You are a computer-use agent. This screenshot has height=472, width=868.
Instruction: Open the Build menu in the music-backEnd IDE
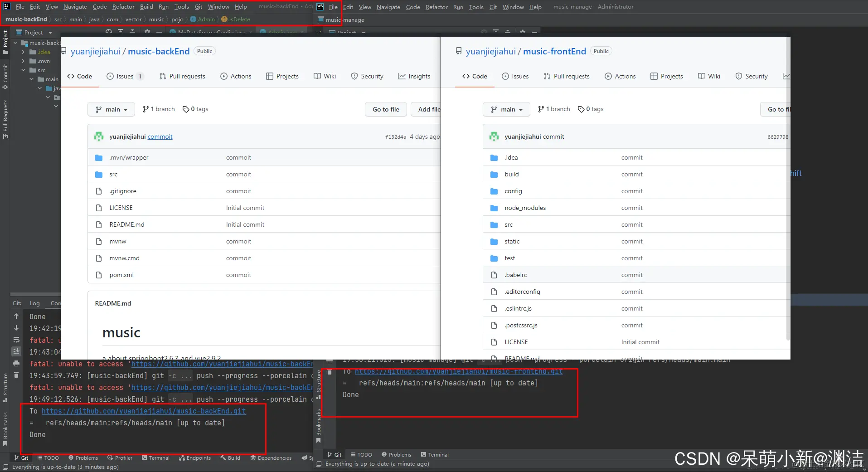[146, 7]
